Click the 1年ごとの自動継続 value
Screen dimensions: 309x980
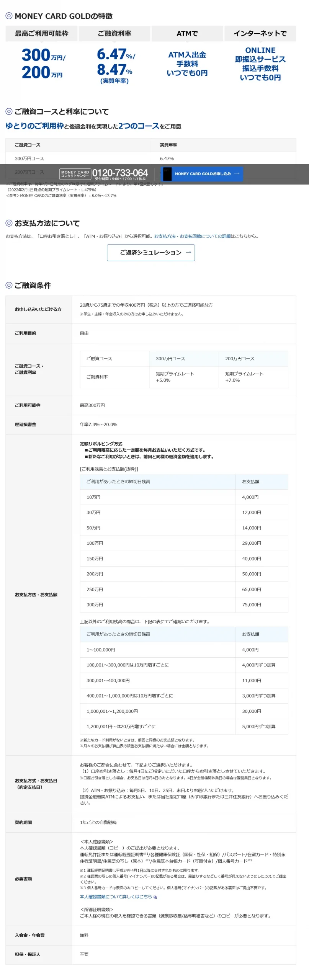pyautogui.click(x=98, y=822)
